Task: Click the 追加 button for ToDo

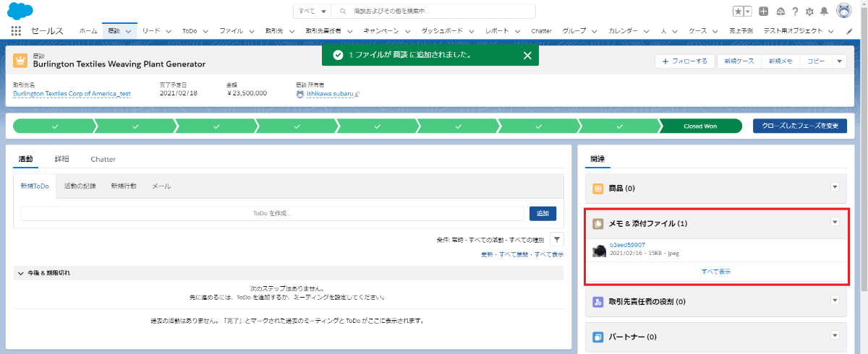Action: pyautogui.click(x=543, y=213)
